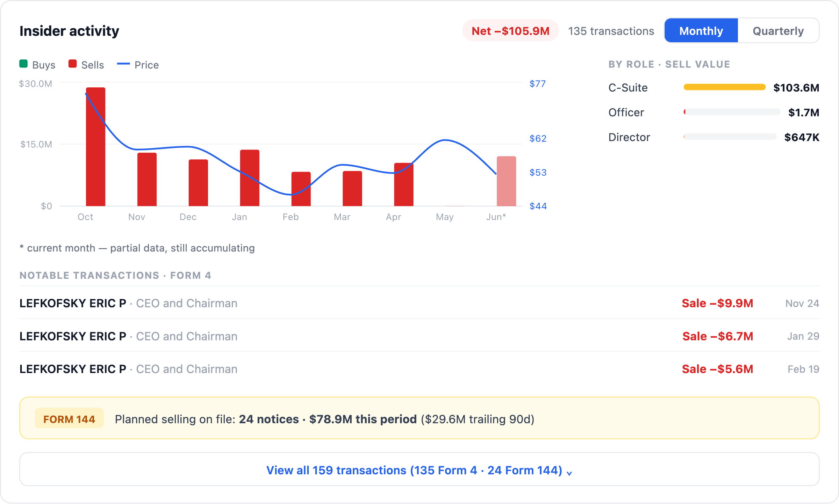Click the Insider activity heading

point(69,31)
